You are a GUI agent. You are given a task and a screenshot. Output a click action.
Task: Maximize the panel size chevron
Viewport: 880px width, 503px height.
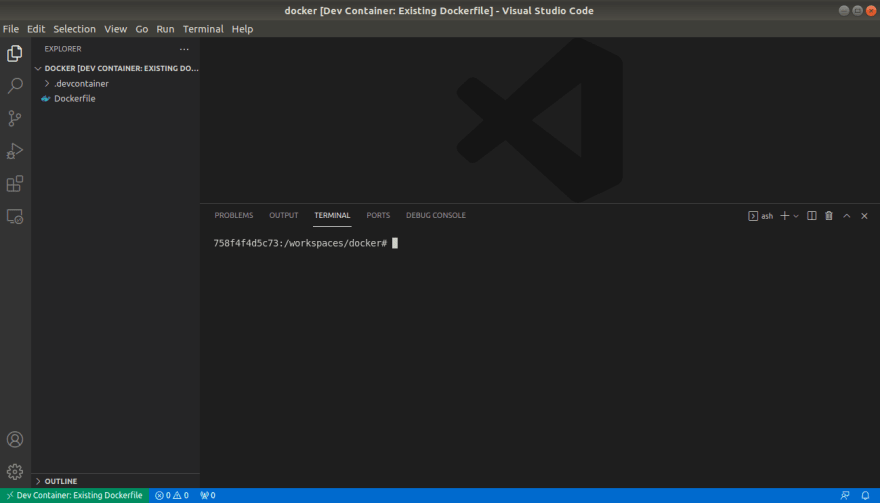[847, 216]
